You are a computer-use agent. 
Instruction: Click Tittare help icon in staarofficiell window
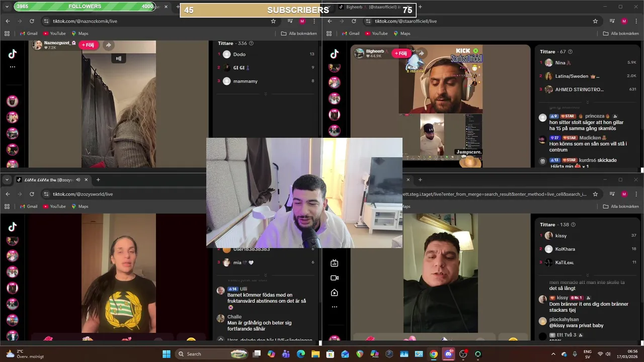click(570, 51)
